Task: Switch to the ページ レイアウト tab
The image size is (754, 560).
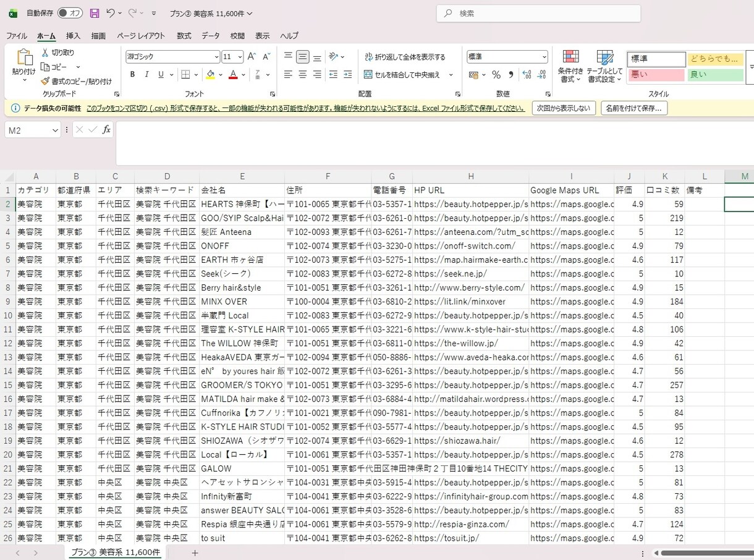Action: click(141, 36)
